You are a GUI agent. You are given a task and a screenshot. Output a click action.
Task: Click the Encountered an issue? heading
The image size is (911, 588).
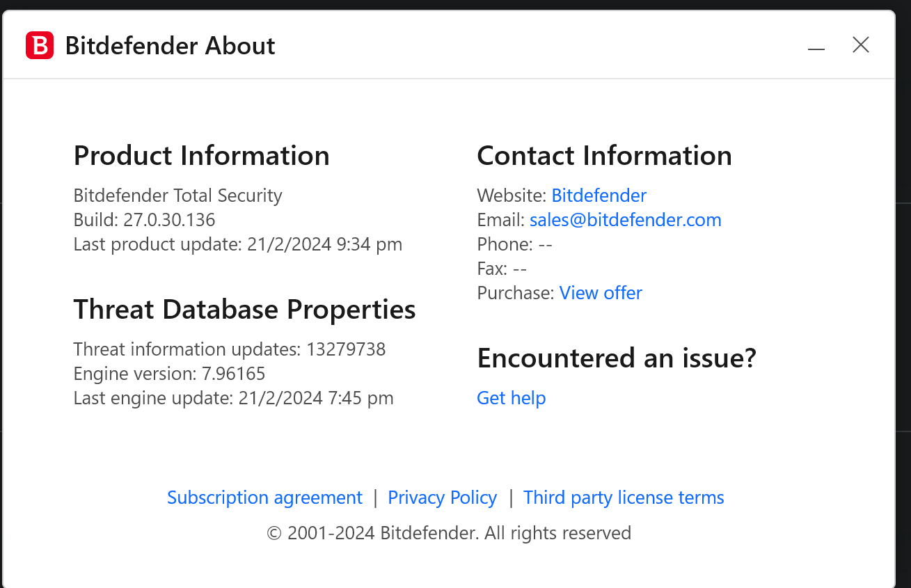(616, 358)
